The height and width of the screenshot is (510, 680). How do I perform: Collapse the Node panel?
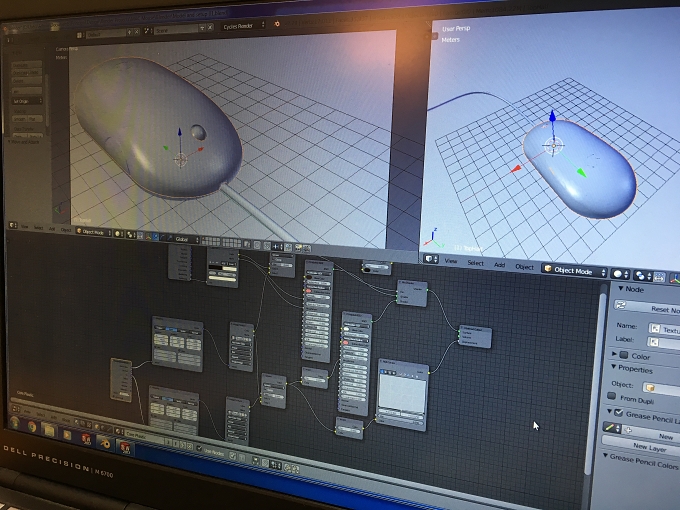(621, 288)
